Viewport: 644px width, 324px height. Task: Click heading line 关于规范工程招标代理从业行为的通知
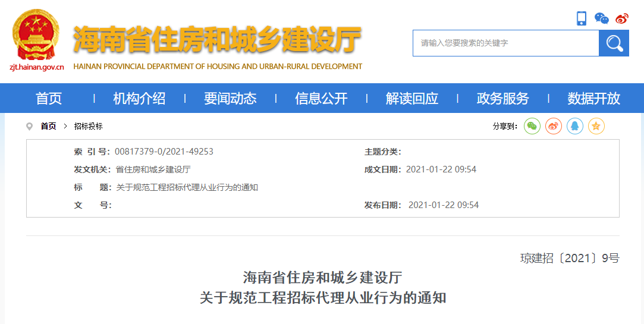pos(323,298)
